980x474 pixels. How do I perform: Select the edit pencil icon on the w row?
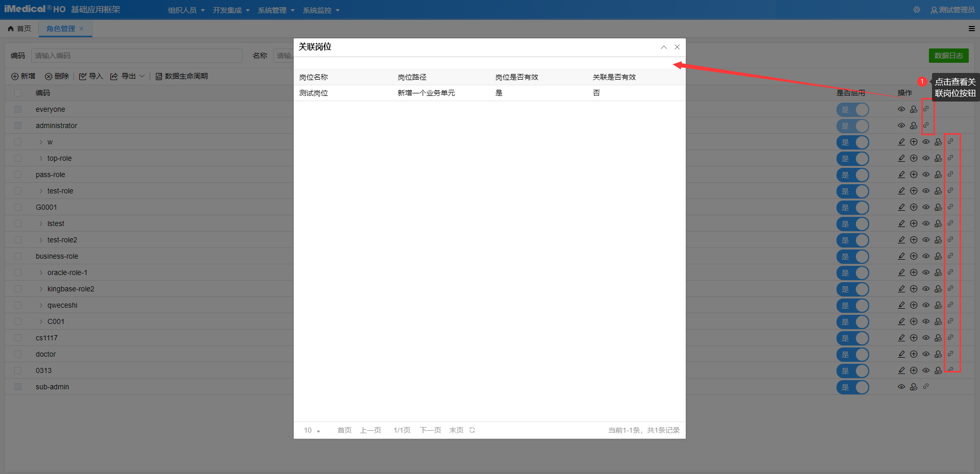tap(901, 142)
